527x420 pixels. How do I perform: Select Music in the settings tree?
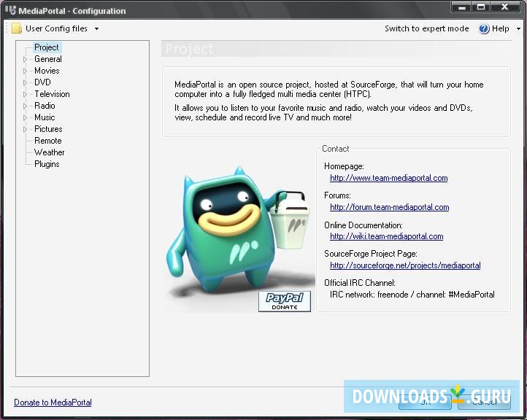coord(45,117)
